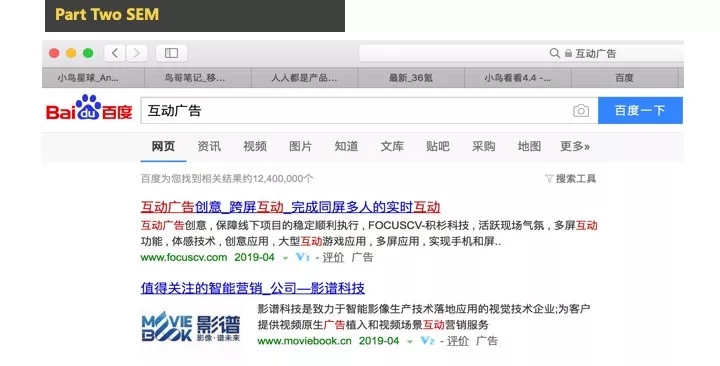Screen dimensions: 720x366
Task: Open the Movie Book 影谱 logo thumbnail
Action: [x=191, y=327]
